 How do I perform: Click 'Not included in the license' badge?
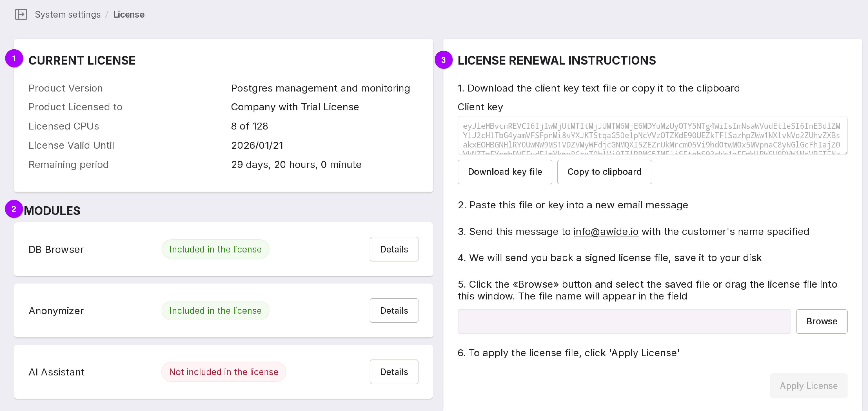223,372
